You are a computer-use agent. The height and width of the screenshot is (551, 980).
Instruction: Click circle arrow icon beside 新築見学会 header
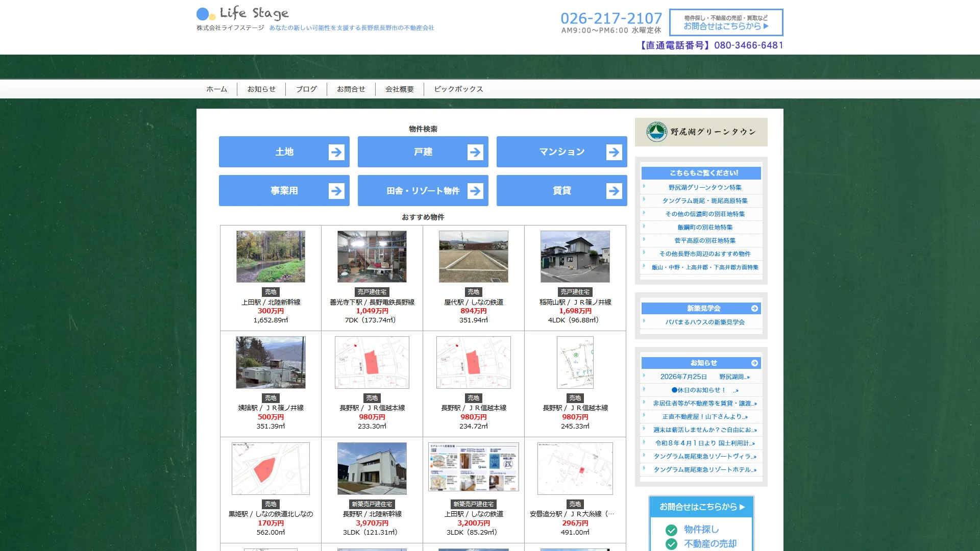tap(754, 308)
